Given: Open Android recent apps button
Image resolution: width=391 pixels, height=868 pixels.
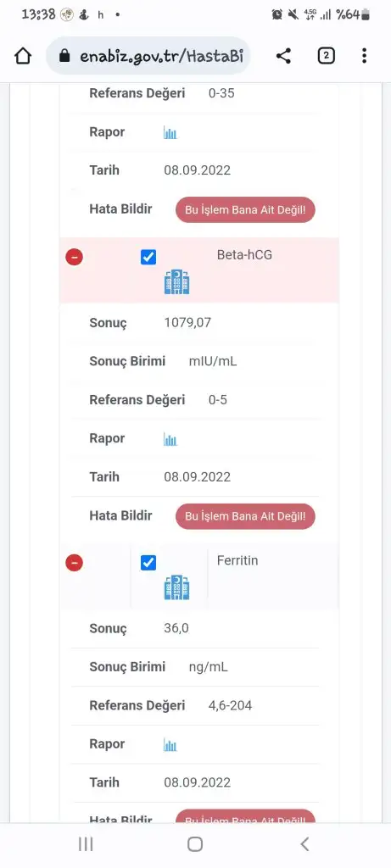Looking at the screenshot, I should click(x=86, y=843).
